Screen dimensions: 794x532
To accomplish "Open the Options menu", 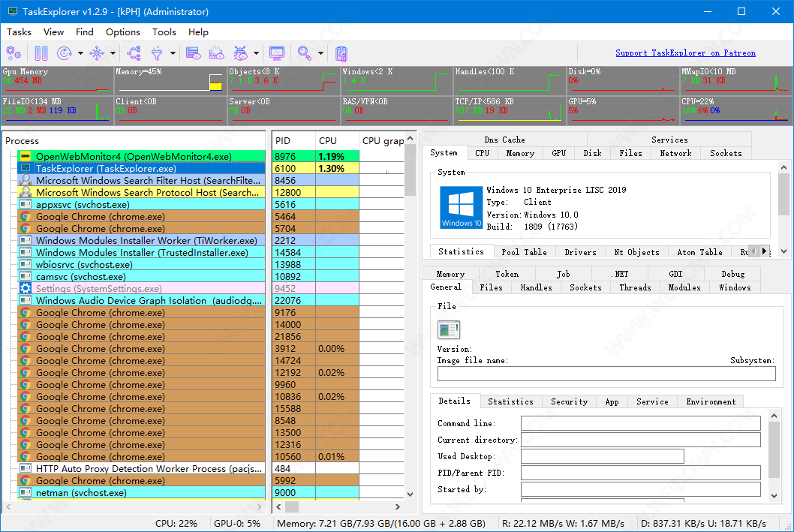I will click(122, 32).
